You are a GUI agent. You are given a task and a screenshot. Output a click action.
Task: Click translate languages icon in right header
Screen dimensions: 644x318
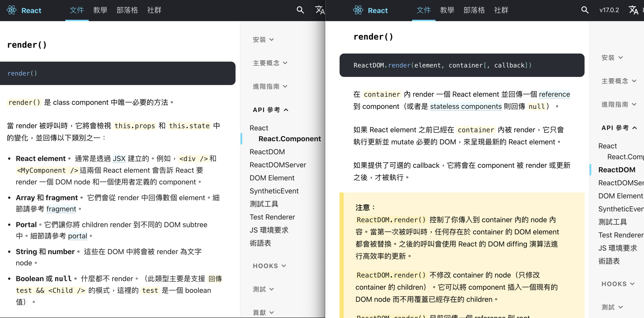coord(633,10)
